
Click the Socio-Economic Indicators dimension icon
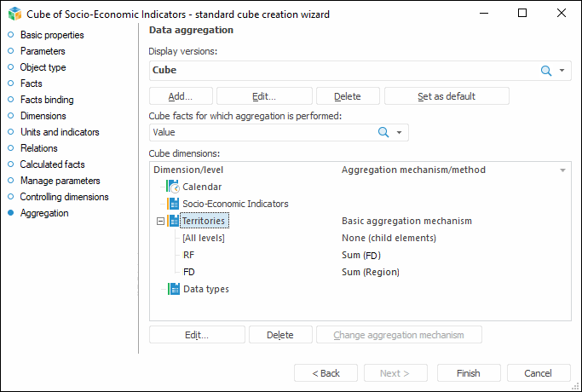[x=174, y=204]
